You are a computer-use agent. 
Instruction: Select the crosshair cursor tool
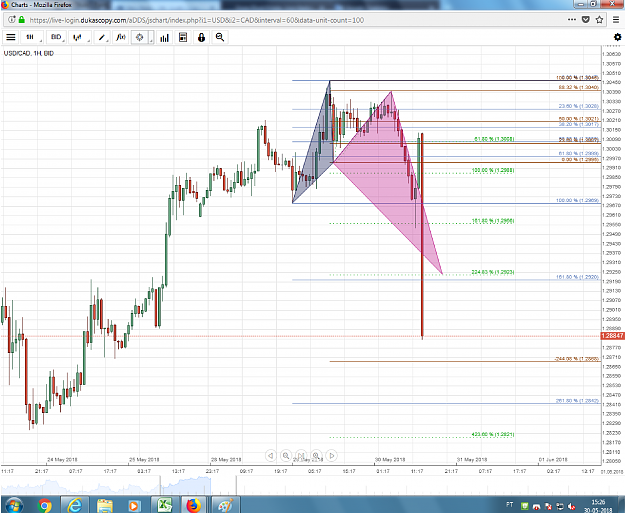tap(140, 37)
